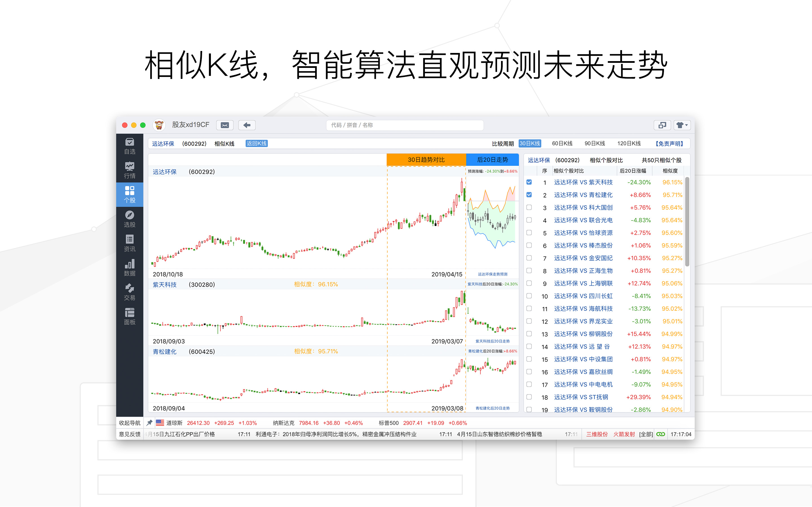Uncheck the 远达环保 VS 青松建化 checkbox

pos(529,195)
